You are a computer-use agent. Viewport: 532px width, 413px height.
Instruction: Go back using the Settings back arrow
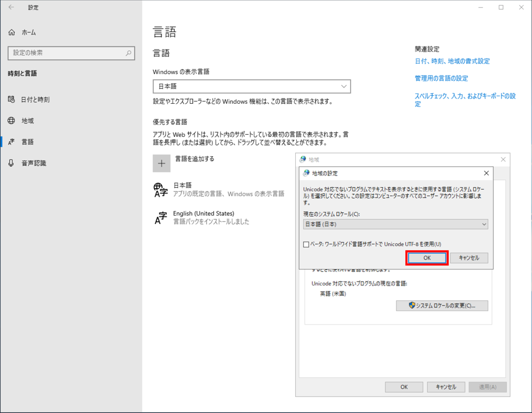11,8
